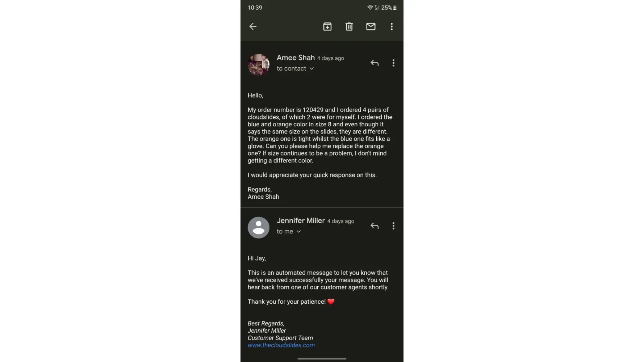Viewport: 644px width, 362px height.
Task: Tap the bottom navigation gesture handle
Action: click(x=322, y=359)
